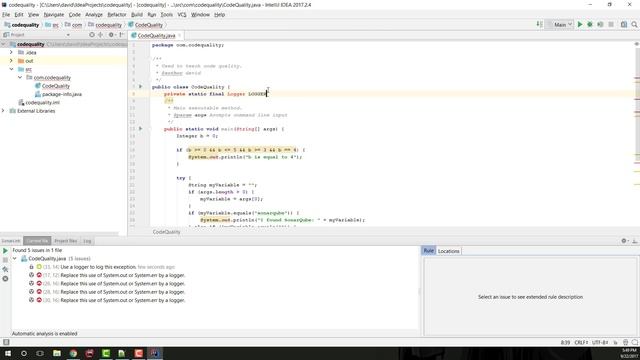
Task: Switch to SonarLint Project files tab
Action: [66, 241]
